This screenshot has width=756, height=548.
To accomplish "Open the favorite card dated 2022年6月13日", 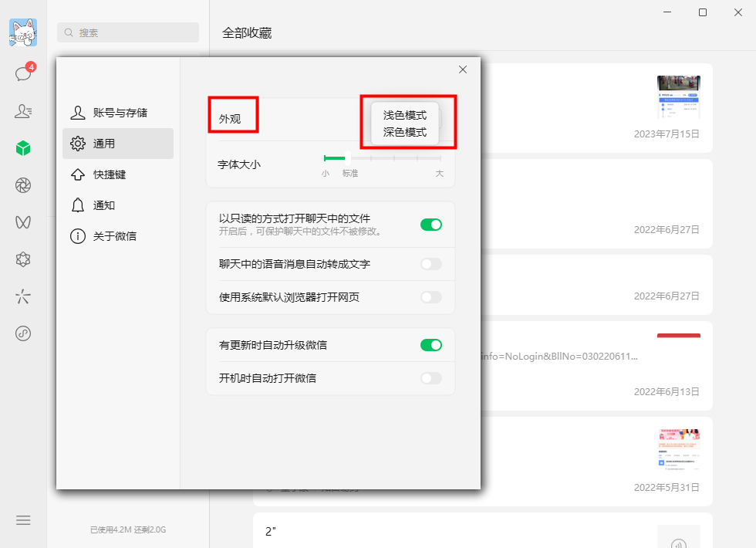I will 596,366.
